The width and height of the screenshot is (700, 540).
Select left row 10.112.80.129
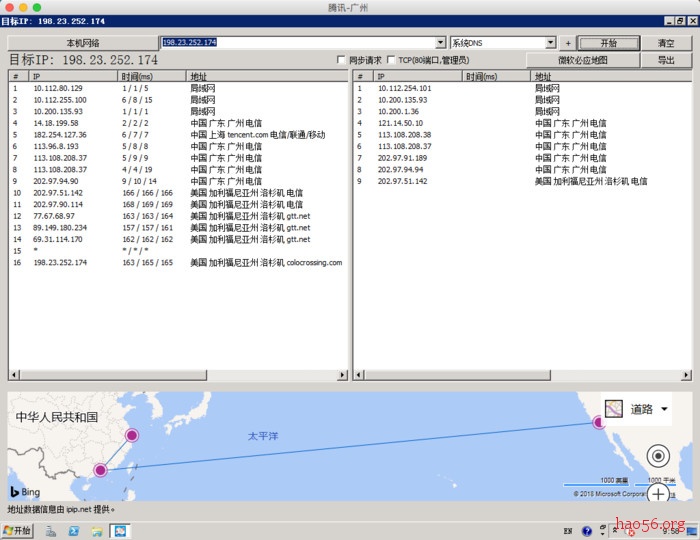click(x=178, y=88)
